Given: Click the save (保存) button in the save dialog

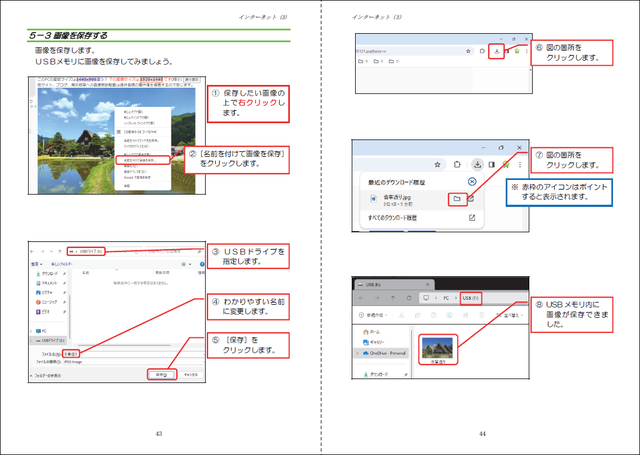Looking at the screenshot, I should (x=162, y=375).
